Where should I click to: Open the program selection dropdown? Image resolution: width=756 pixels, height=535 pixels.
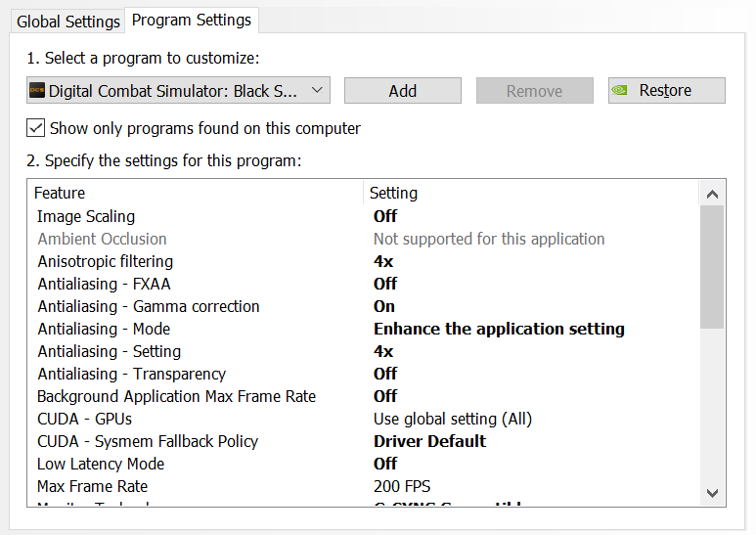[x=178, y=91]
